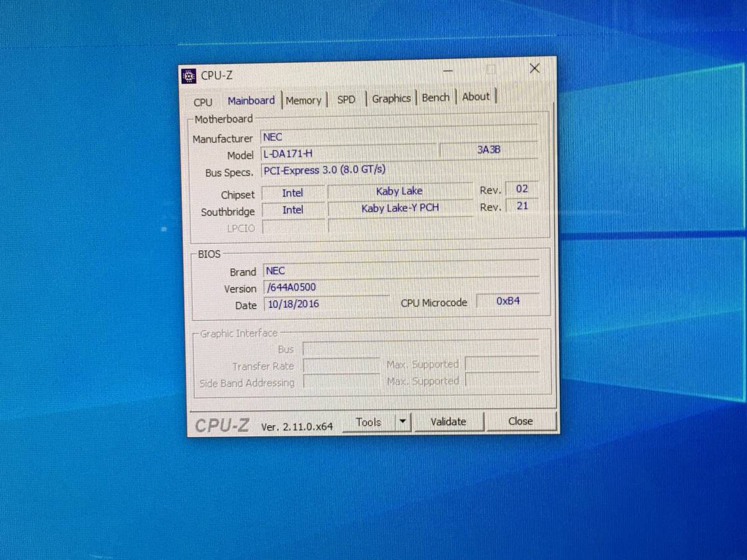This screenshot has width=747, height=560.
Task: Click the Southbridge vendor field Intel
Action: pos(293,210)
